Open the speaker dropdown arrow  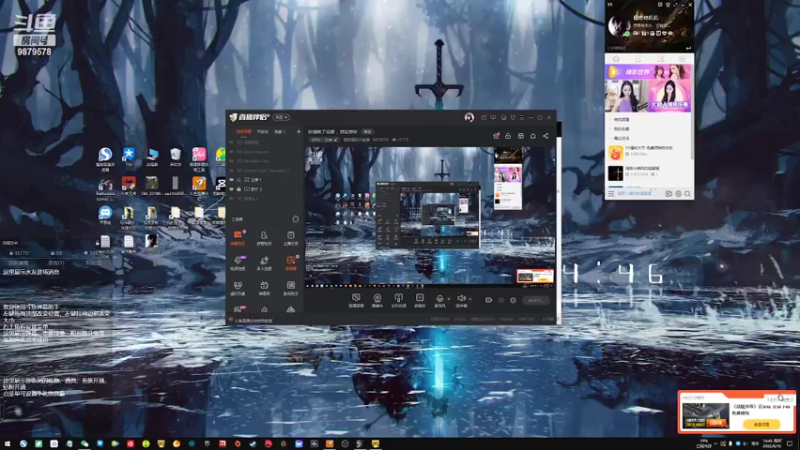470,299
